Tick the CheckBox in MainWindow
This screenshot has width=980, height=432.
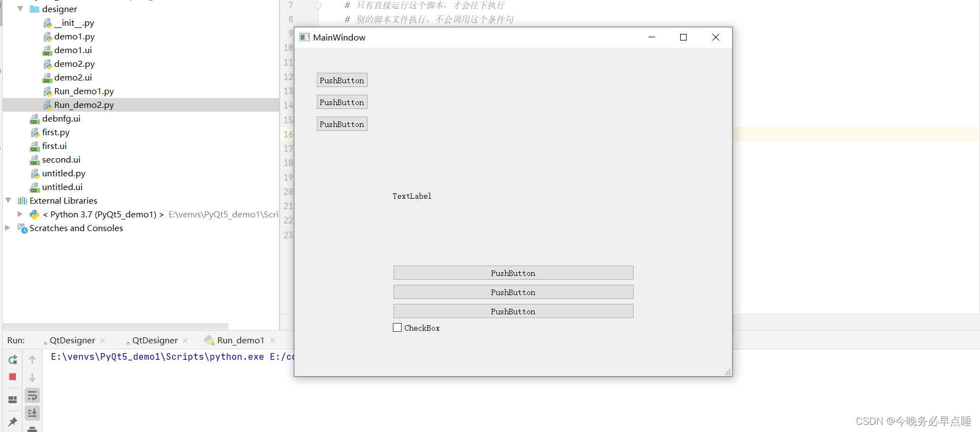click(x=397, y=327)
